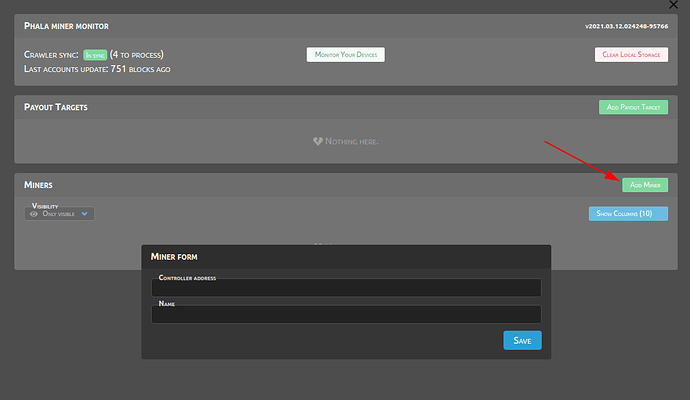Save the miner form
Image resolution: width=690 pixels, height=400 pixels.
pyautogui.click(x=522, y=341)
